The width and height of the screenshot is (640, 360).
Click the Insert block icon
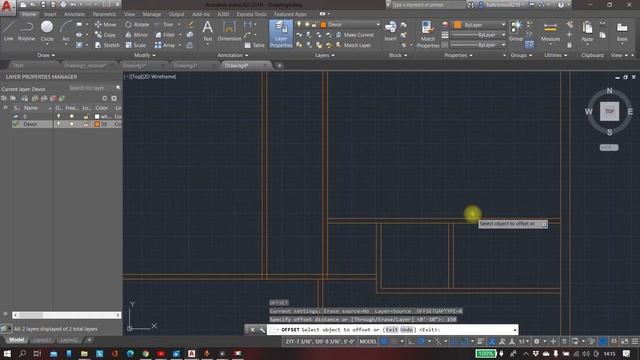click(391, 31)
